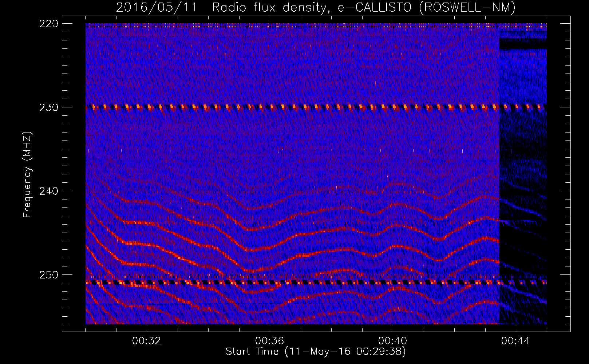Screen dimensions: 589x364
Task: Click the 240 frequency tick label
Action: pyautogui.click(x=49, y=191)
